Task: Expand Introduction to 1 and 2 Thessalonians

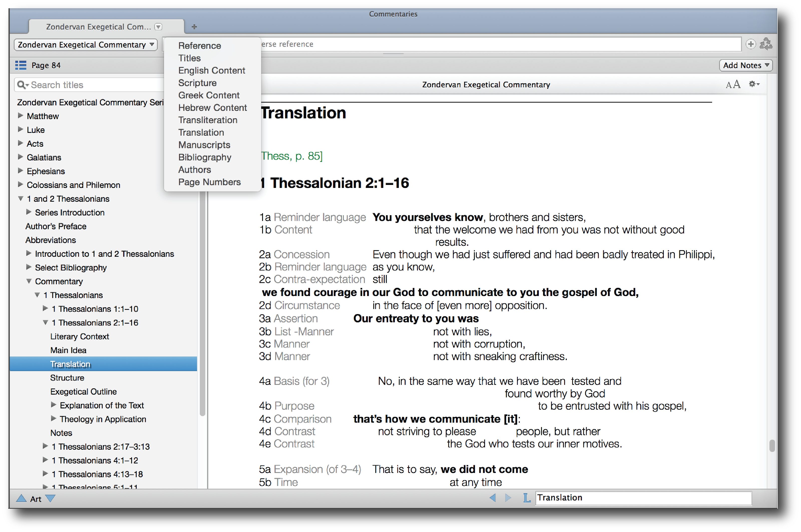Action: (29, 253)
